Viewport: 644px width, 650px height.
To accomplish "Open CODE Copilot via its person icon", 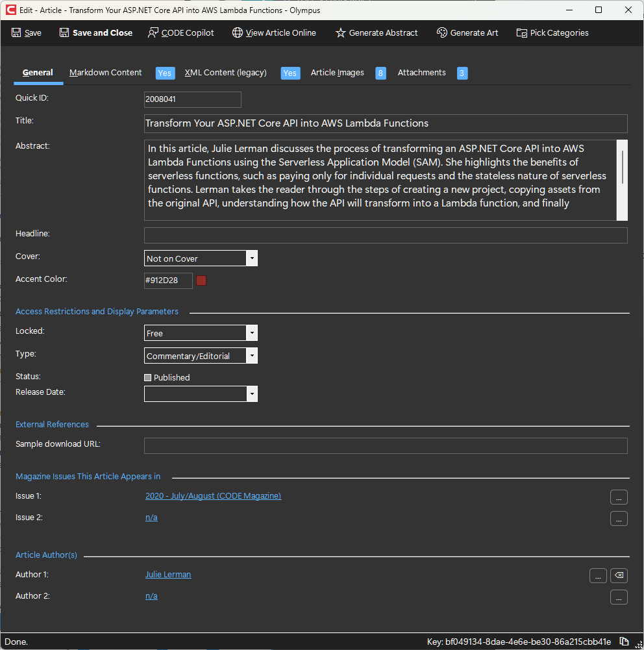I will pyautogui.click(x=153, y=32).
